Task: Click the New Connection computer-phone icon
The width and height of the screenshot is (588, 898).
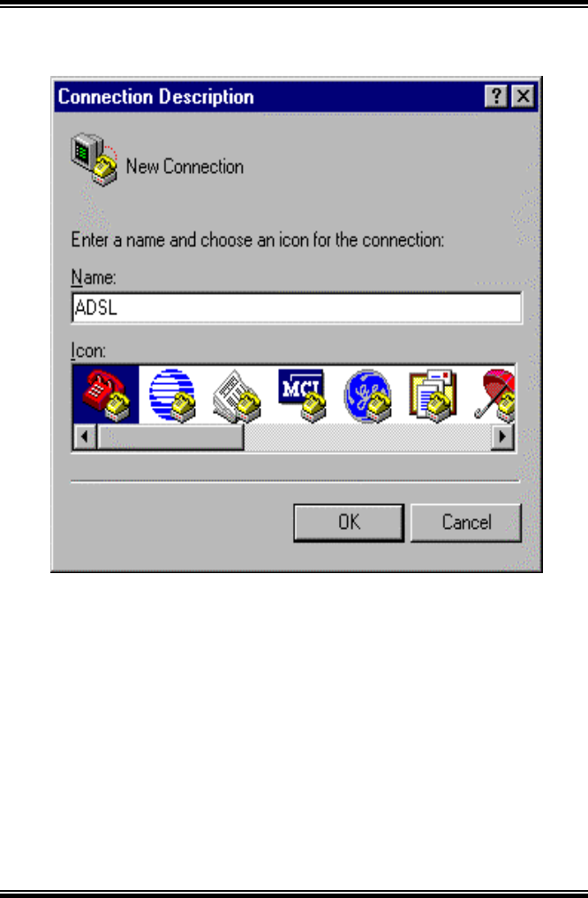Action: point(94,159)
